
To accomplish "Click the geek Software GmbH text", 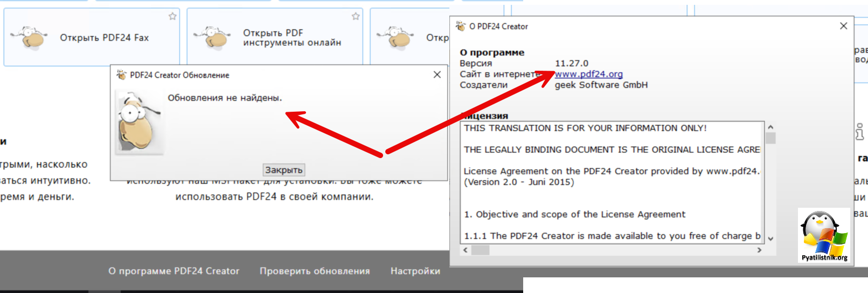I will pos(601,85).
